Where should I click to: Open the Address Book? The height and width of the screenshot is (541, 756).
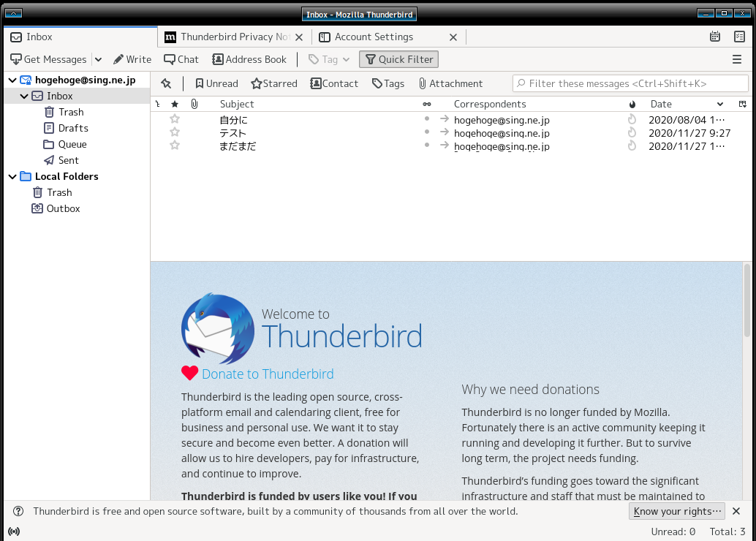[x=249, y=59]
